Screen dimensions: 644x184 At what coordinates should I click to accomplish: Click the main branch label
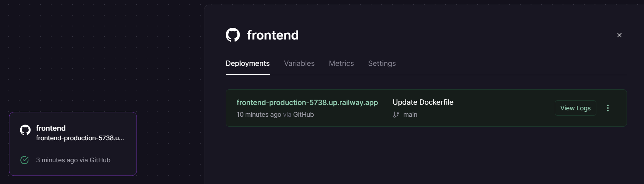(410, 115)
